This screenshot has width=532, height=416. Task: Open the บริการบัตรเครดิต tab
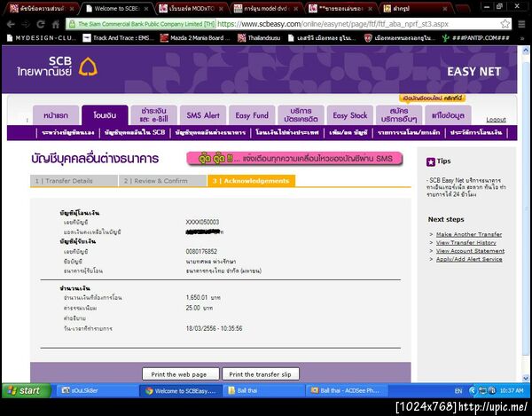(301, 115)
